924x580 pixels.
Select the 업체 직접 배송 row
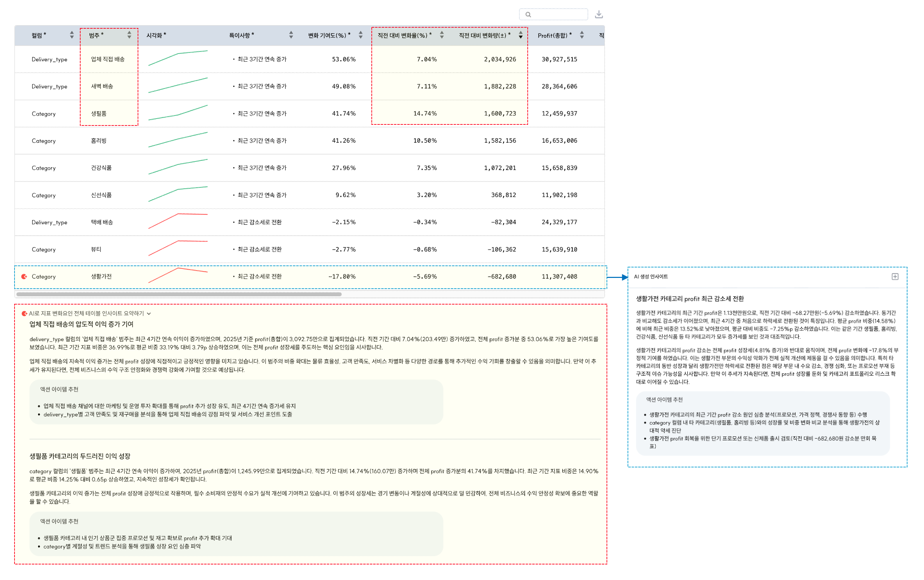(108, 59)
